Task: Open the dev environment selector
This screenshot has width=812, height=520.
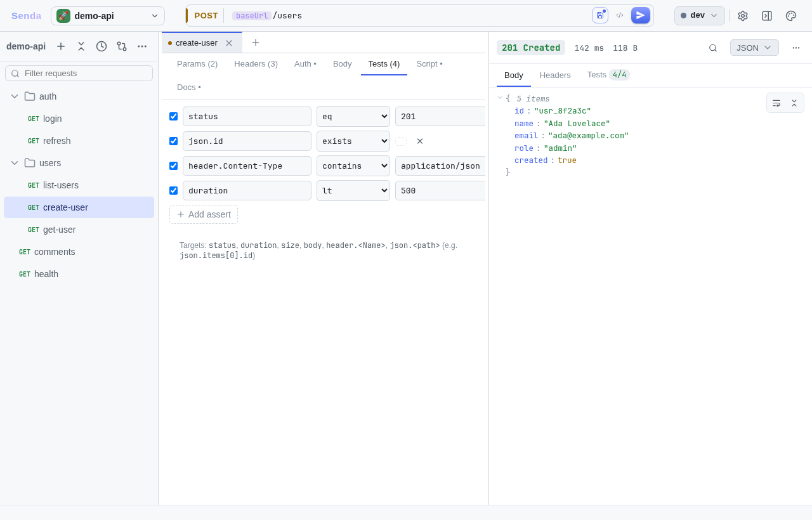Action: point(700,16)
